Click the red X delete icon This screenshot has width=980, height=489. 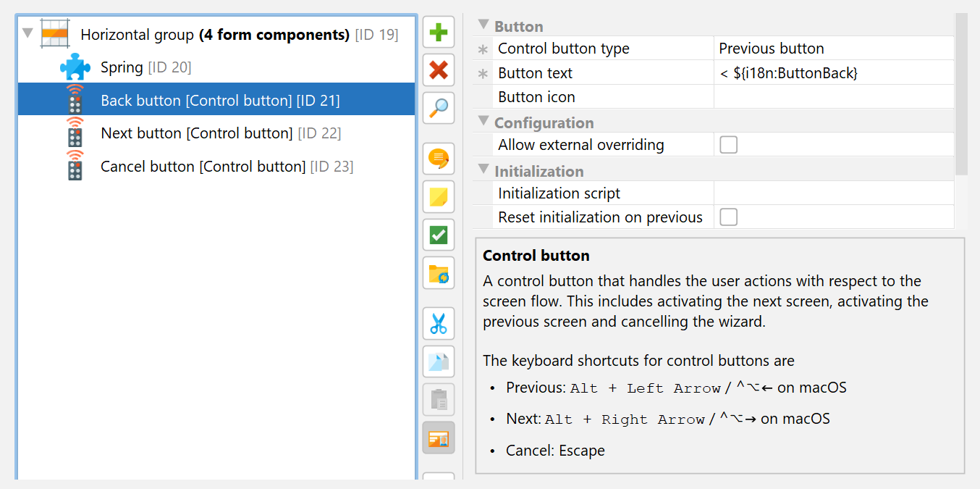point(439,70)
